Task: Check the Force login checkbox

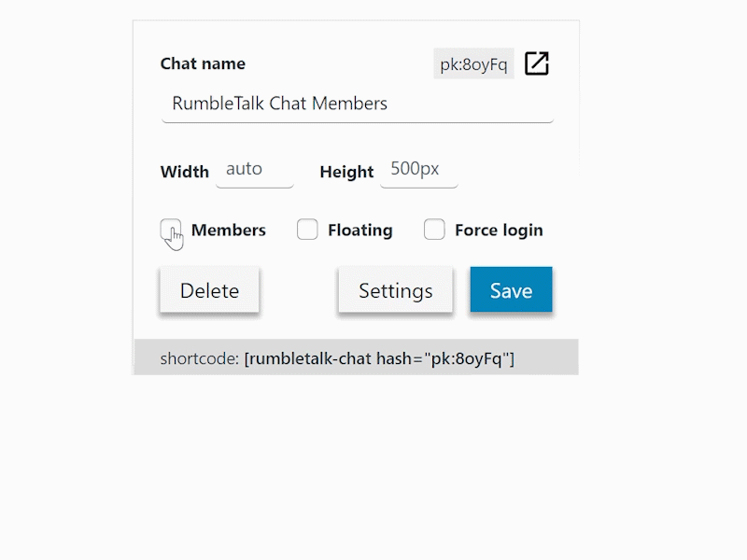Action: pos(434,230)
